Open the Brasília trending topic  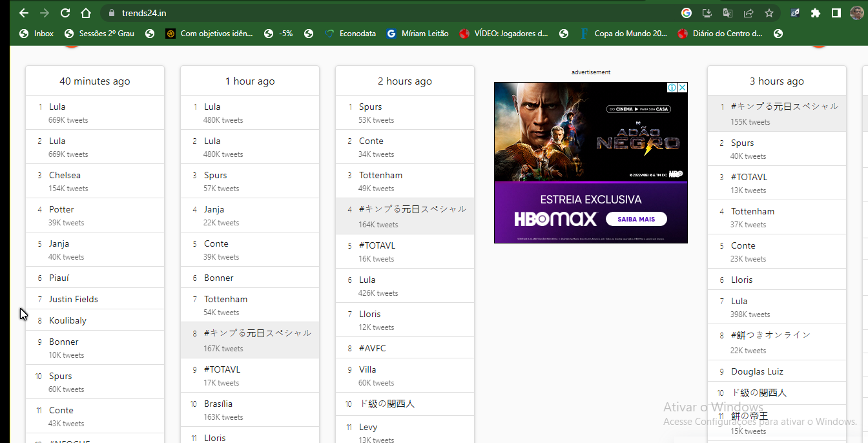pyautogui.click(x=218, y=404)
